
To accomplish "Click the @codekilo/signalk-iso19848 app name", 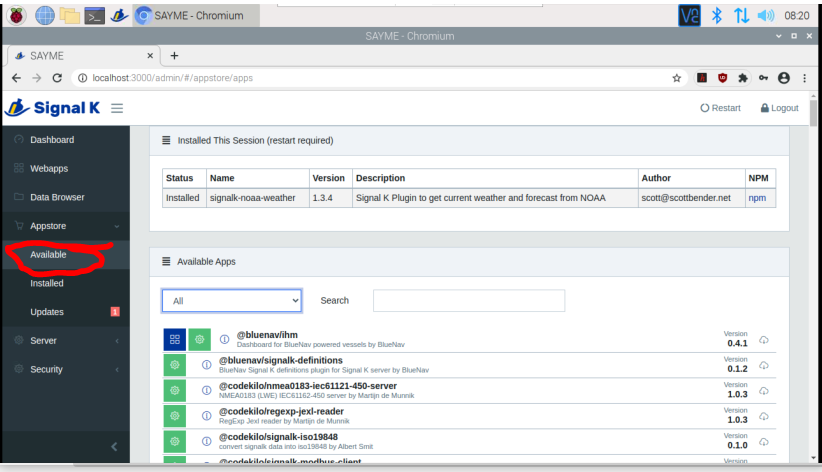I will point(278,437).
